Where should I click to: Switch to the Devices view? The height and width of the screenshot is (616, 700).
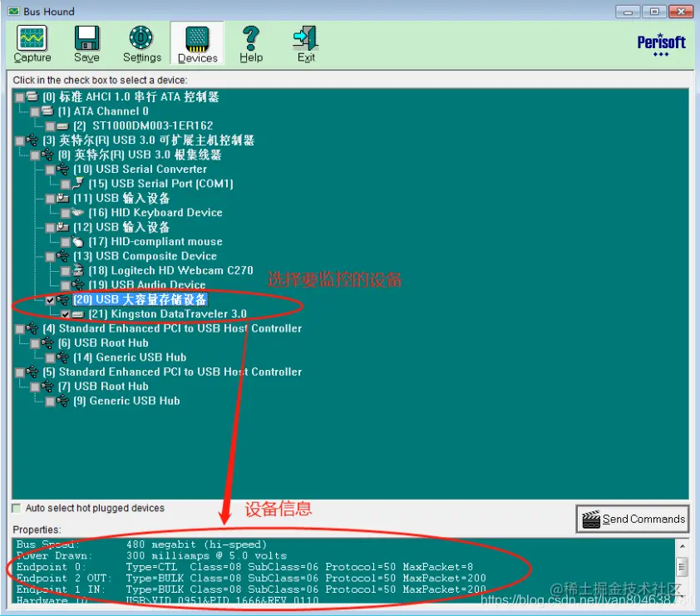197,45
